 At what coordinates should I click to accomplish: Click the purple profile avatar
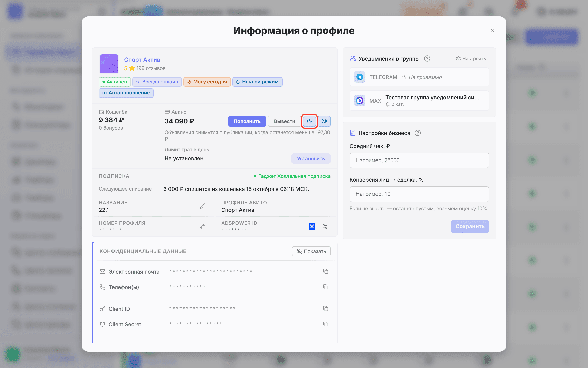(109, 64)
